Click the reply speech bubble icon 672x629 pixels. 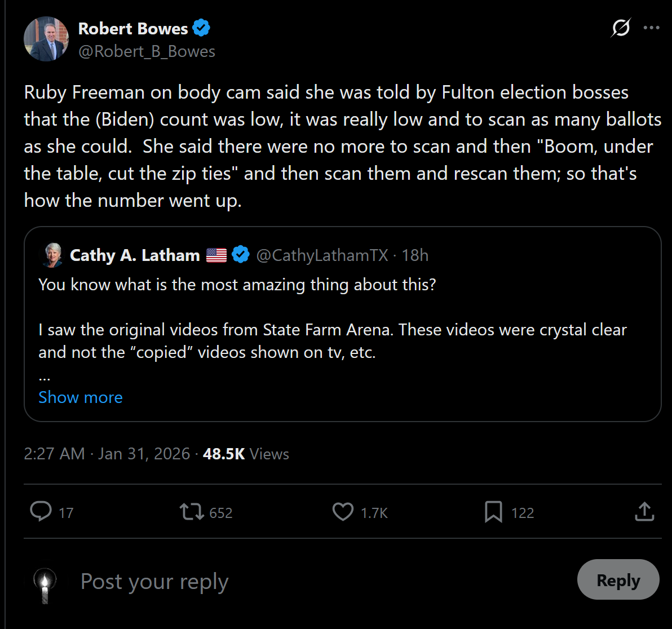(x=41, y=512)
